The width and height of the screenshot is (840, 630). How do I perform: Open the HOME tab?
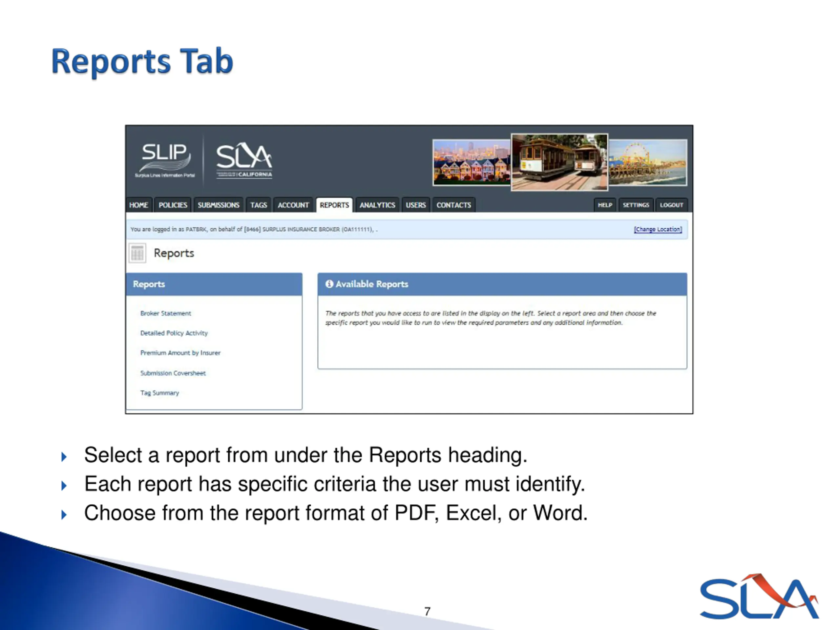(x=138, y=205)
